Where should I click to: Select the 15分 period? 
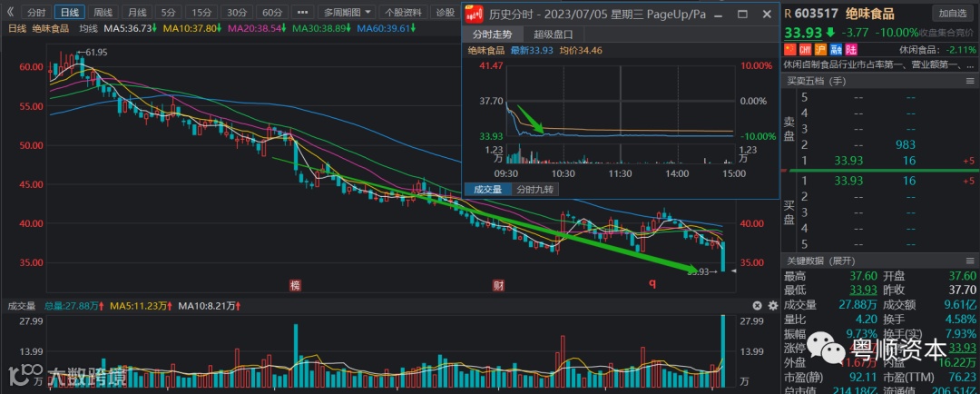(201, 12)
